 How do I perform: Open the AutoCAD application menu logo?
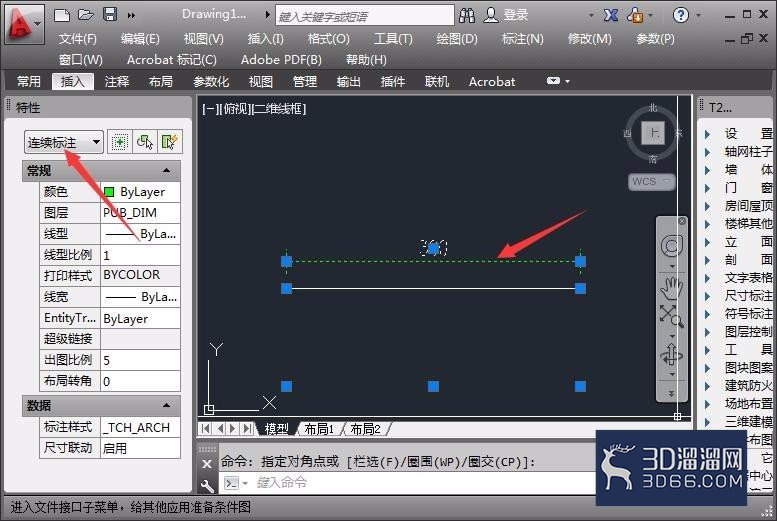point(24,24)
